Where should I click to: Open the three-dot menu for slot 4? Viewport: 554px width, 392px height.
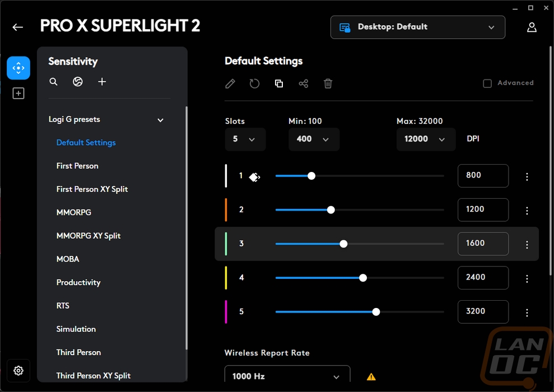(527, 279)
